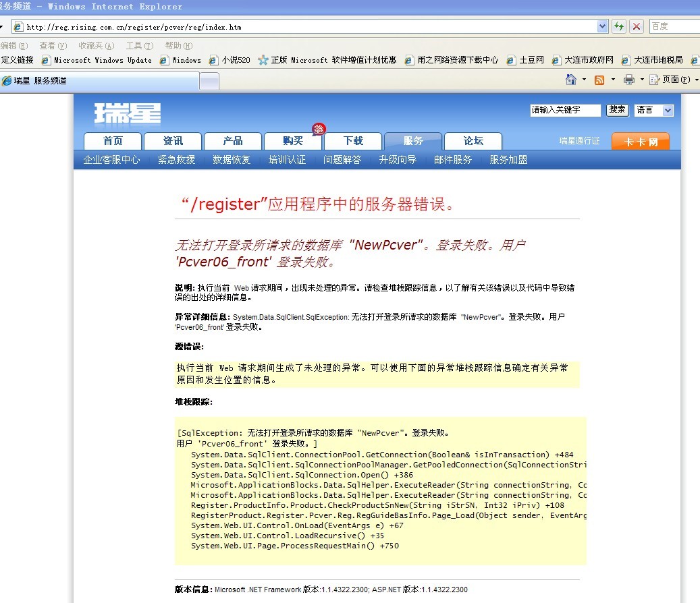The width and height of the screenshot is (700, 603).
Task: Click the RSS feeds icon
Action: (599, 80)
